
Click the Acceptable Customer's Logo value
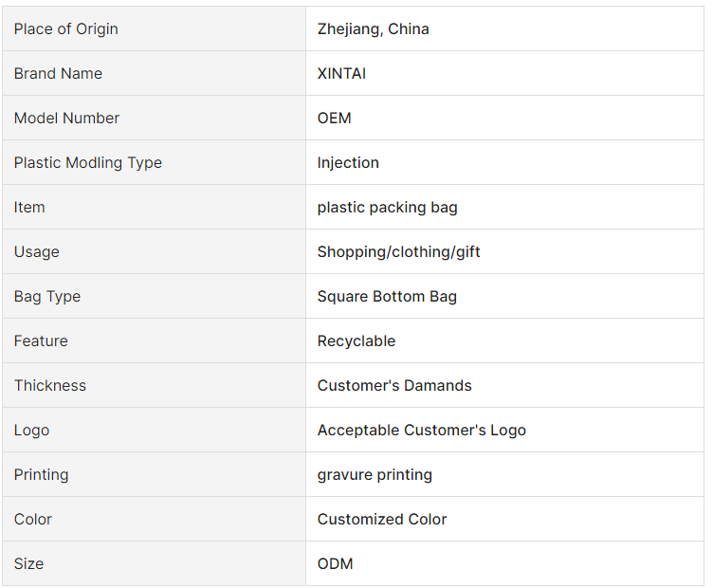(x=422, y=431)
